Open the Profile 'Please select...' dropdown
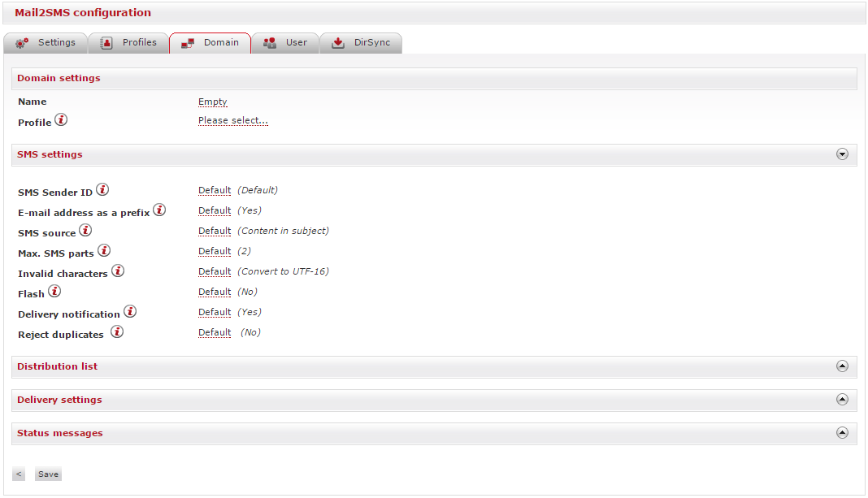This screenshot has height=498, width=868. click(232, 121)
